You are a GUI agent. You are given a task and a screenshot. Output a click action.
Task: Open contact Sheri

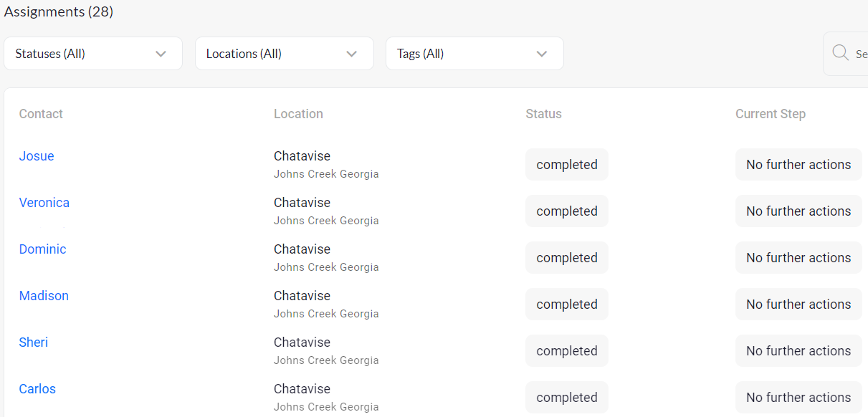click(x=34, y=342)
